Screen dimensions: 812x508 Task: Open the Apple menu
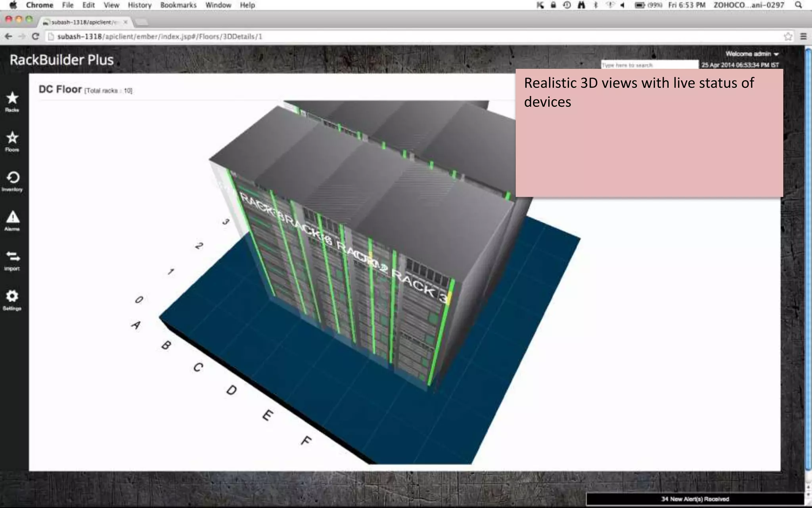tap(13, 5)
